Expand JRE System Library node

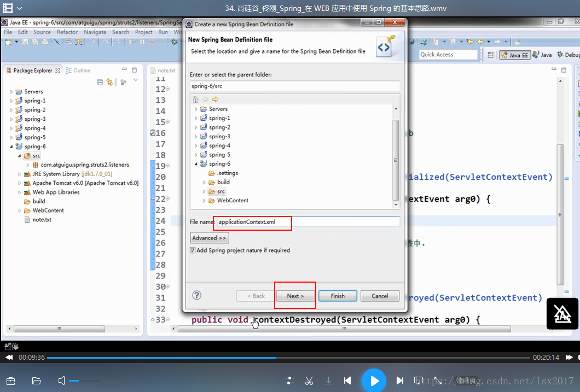tap(19, 174)
